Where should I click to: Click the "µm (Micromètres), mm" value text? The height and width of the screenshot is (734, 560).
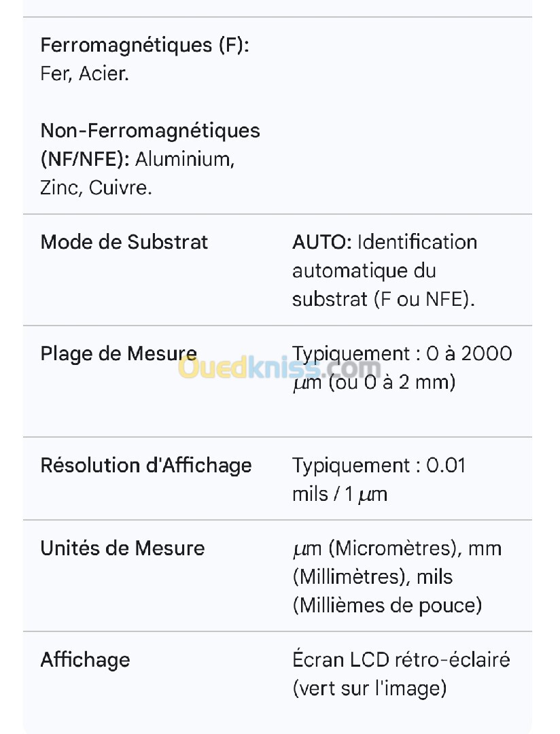click(397, 548)
